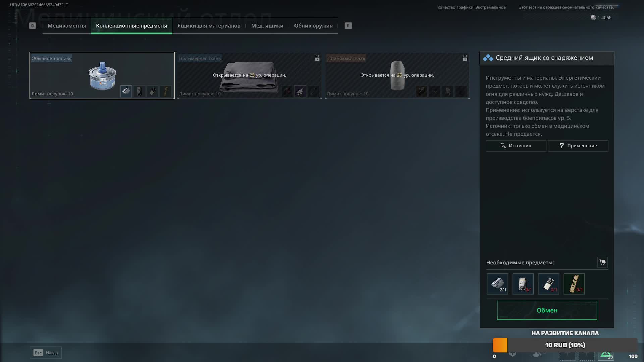This screenshot has width=644, height=362.
Task: Open the Медикаменты tab
Action: click(x=66, y=26)
